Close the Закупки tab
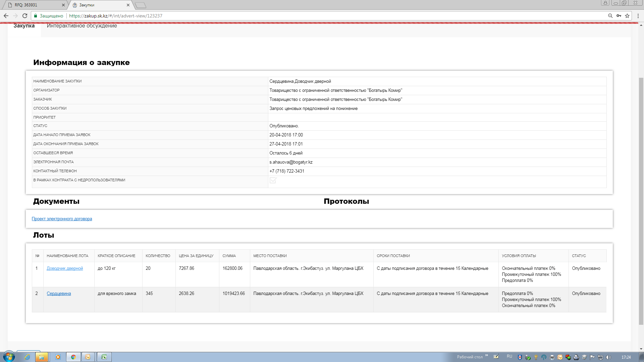 click(x=128, y=5)
